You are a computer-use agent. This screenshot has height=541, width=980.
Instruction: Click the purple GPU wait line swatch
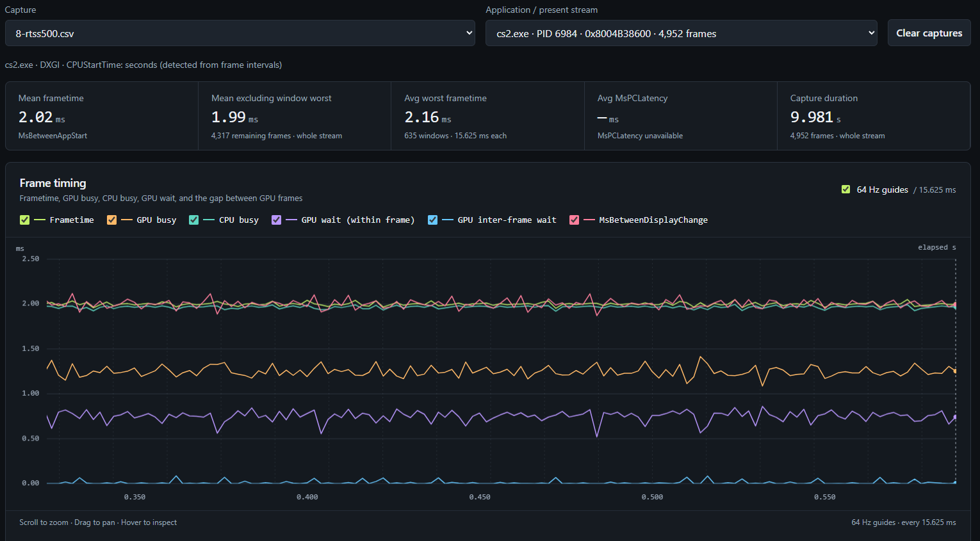291,220
